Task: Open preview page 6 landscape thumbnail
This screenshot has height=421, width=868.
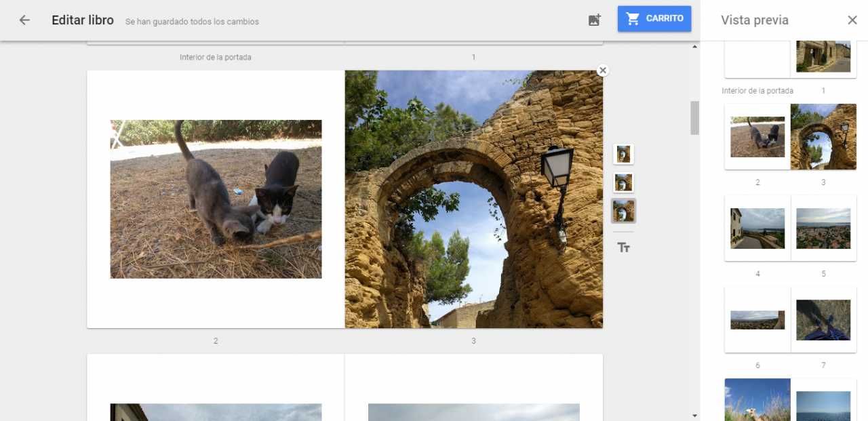Action: [757, 320]
